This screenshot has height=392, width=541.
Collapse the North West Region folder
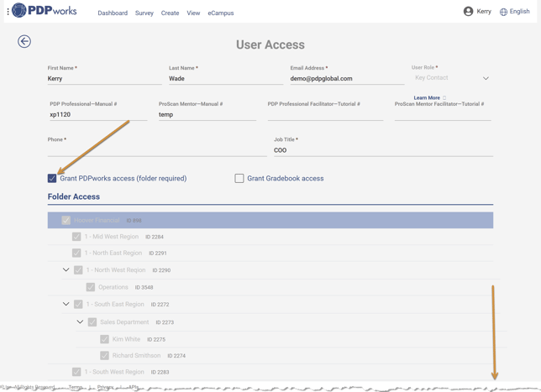[x=66, y=269]
